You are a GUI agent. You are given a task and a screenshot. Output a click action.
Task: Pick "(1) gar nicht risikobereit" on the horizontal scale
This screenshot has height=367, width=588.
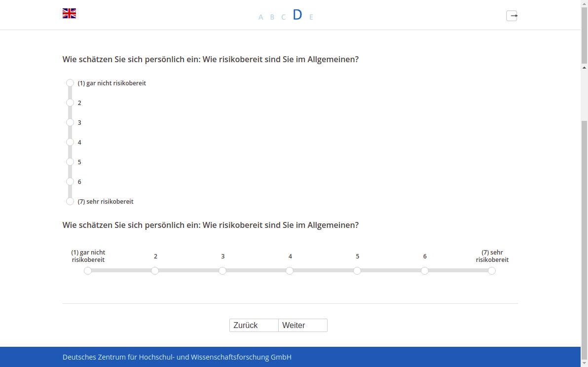88,271
